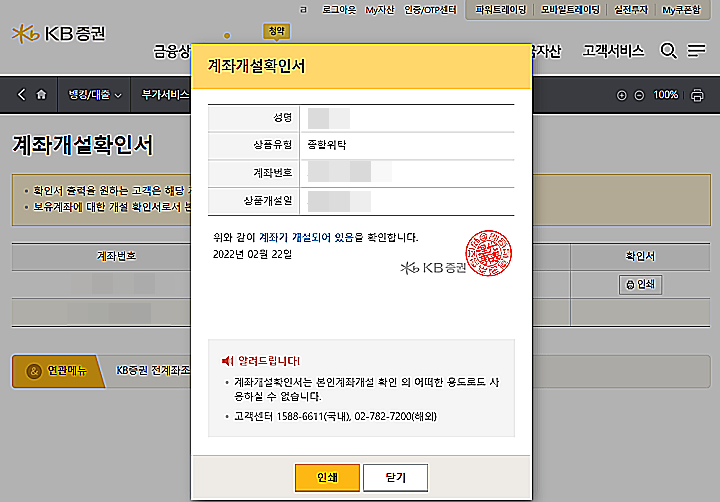Click the 계좌개설확인서 dialog title

coord(256,66)
